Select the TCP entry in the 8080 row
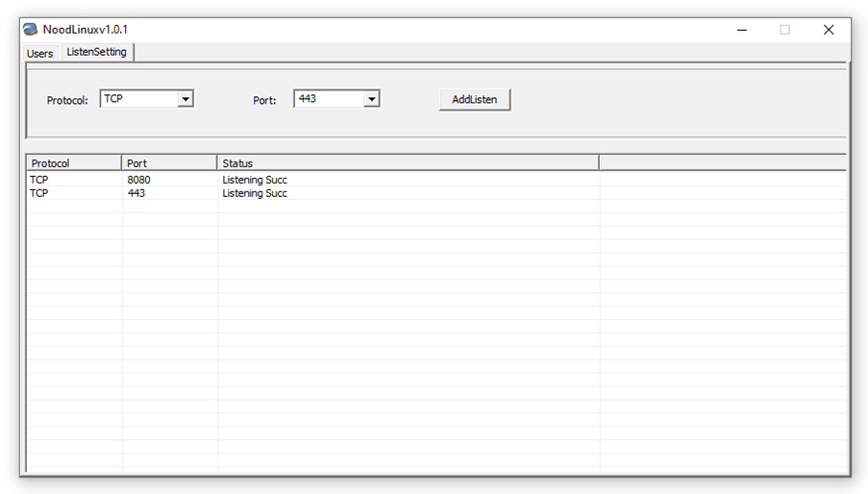Screen dimensions: 868x494 (x=39, y=180)
